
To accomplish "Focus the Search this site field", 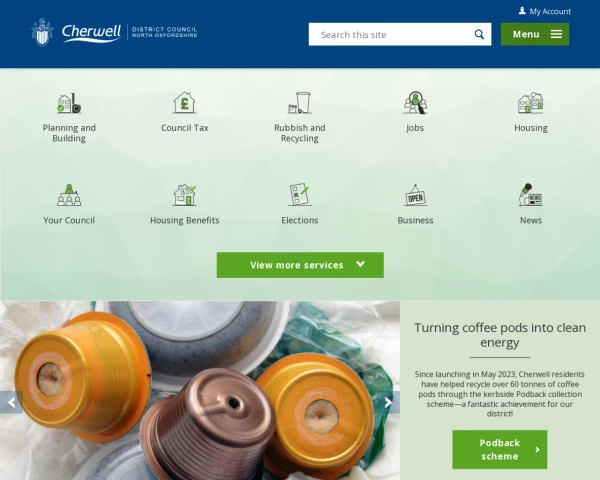I will pos(390,34).
